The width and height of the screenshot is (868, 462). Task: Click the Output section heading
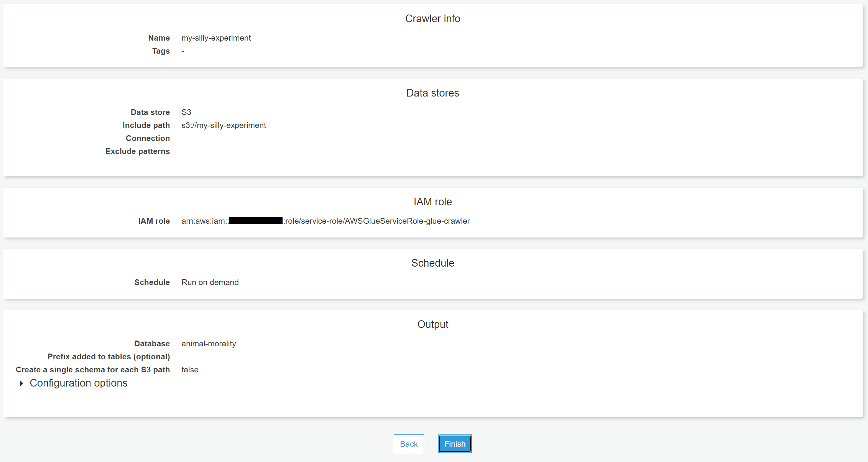pyautogui.click(x=432, y=324)
